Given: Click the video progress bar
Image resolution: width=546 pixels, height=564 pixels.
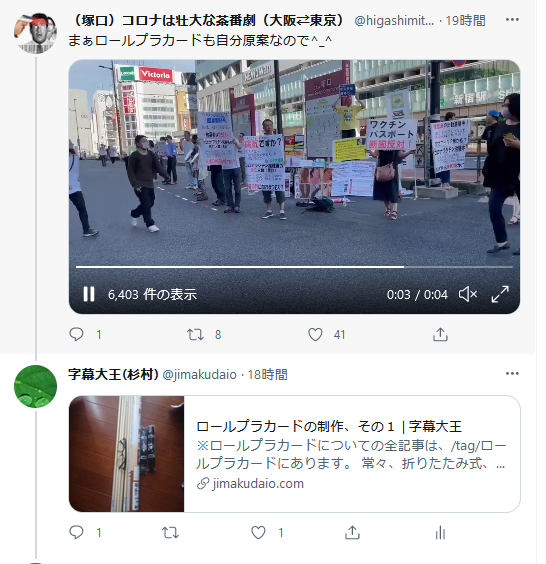Looking at the screenshot, I should [x=294, y=267].
